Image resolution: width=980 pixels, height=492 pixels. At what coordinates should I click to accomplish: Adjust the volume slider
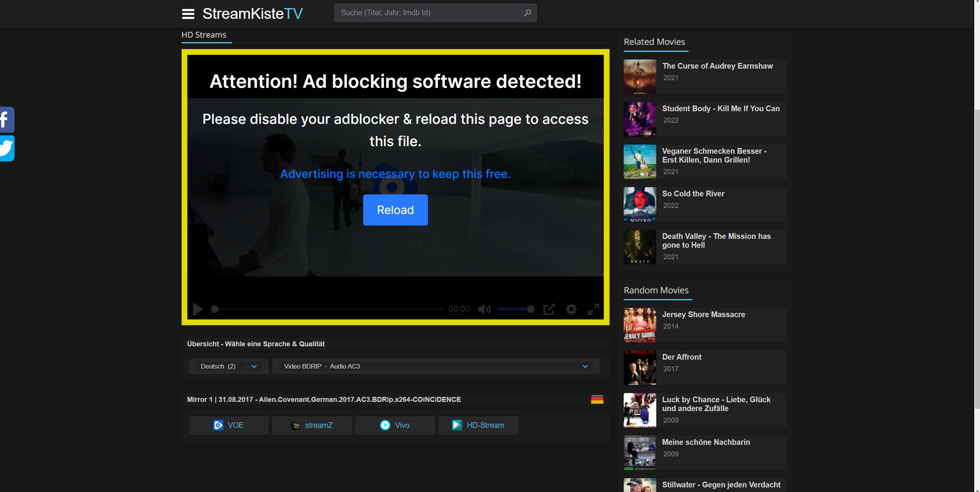[515, 309]
